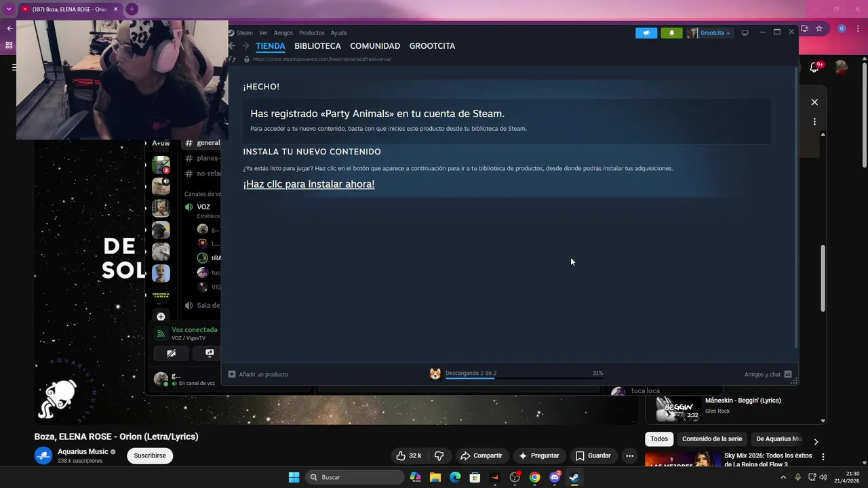Switch to the BIBLIOTECA tab

coord(317,46)
